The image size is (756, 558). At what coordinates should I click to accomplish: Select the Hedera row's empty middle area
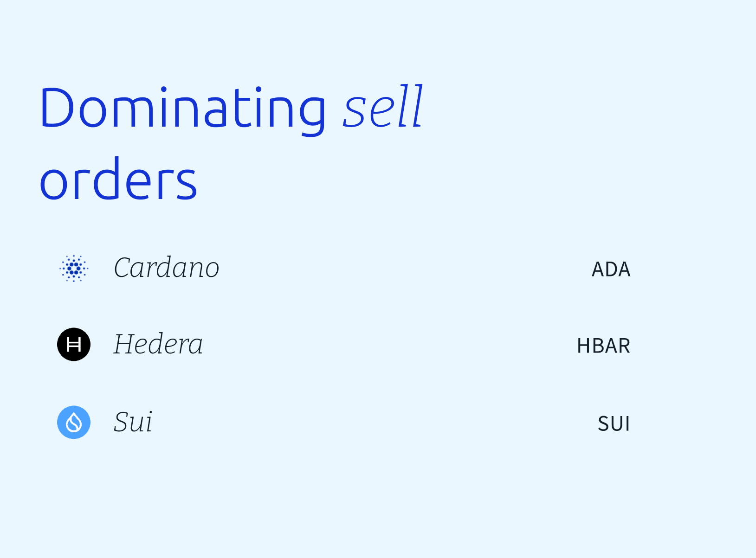click(x=390, y=344)
